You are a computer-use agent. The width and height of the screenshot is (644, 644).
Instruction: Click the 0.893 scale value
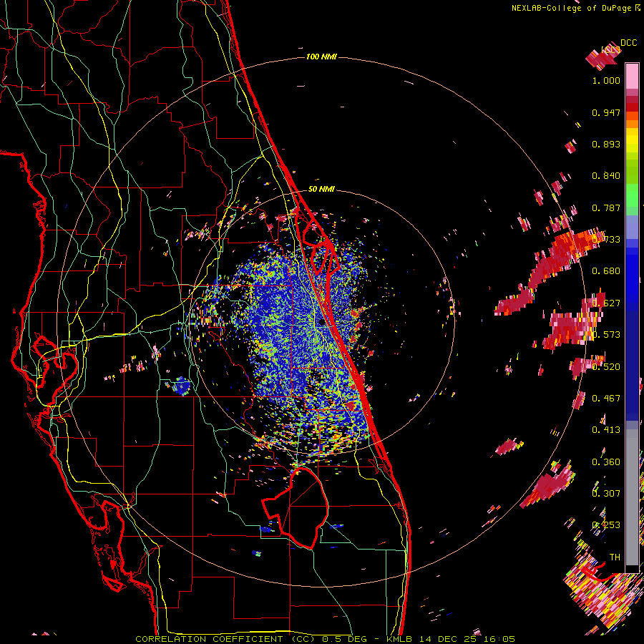coord(606,144)
